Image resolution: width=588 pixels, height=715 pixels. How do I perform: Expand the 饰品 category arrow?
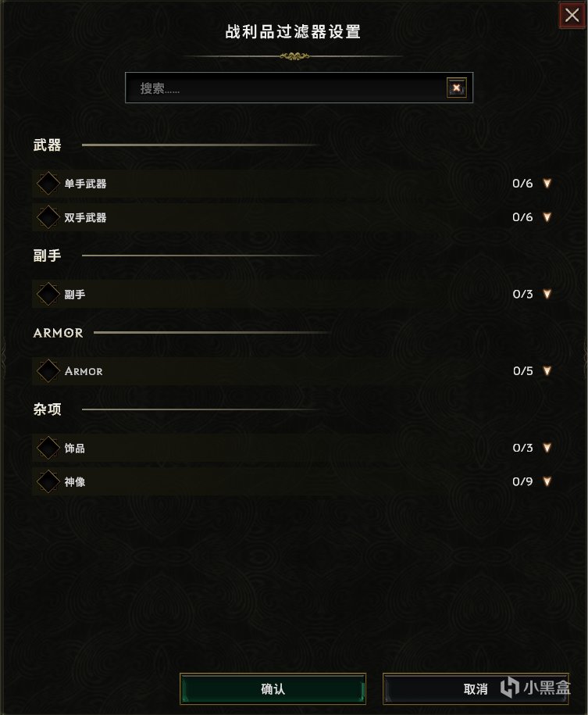click(x=547, y=448)
